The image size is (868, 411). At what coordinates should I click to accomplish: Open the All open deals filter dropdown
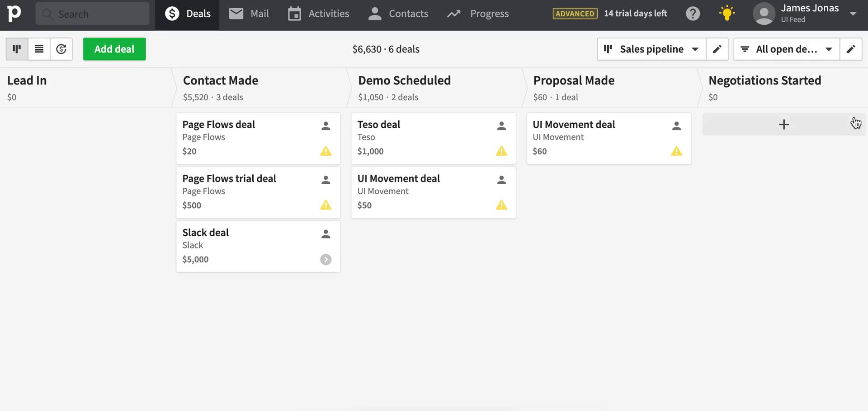click(787, 49)
